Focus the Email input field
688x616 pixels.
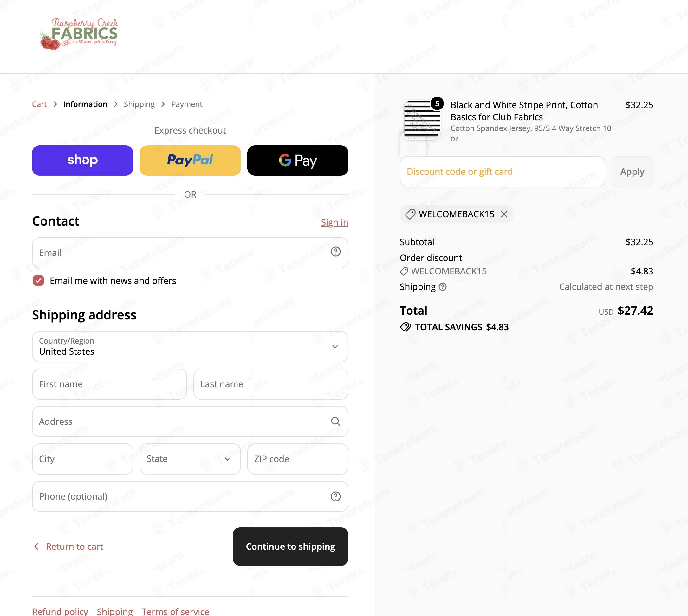(x=190, y=253)
